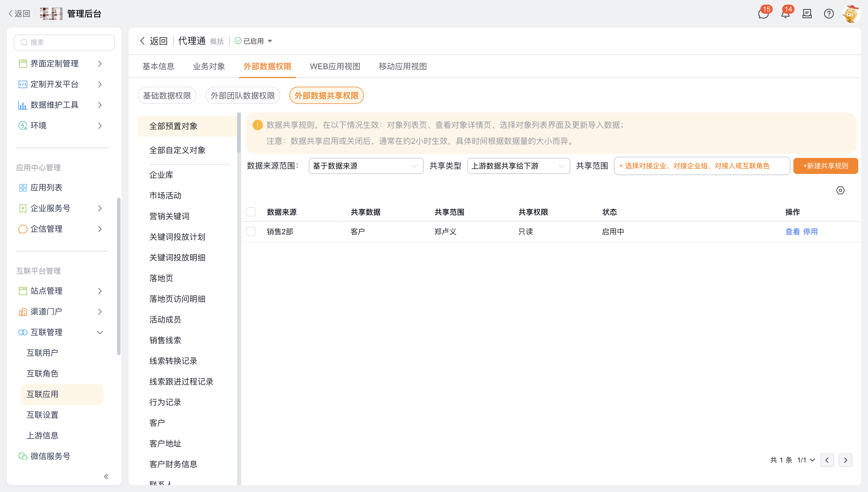Switch to the 基本信息 tab
This screenshot has height=492, width=868.
coord(158,67)
